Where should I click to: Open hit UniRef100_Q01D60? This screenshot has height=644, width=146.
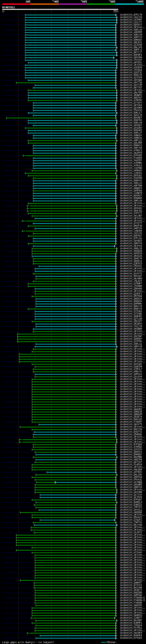tap(131, 128)
